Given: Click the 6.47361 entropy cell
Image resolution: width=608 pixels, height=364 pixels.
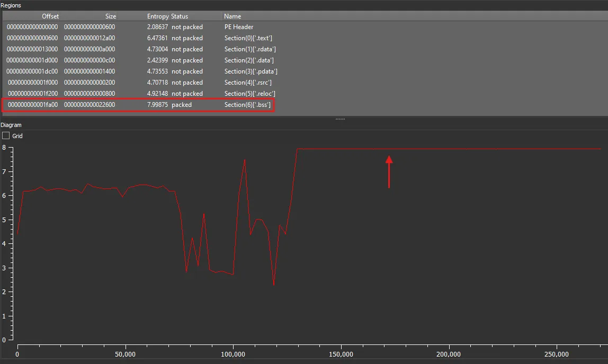Looking at the screenshot, I should click(157, 38).
